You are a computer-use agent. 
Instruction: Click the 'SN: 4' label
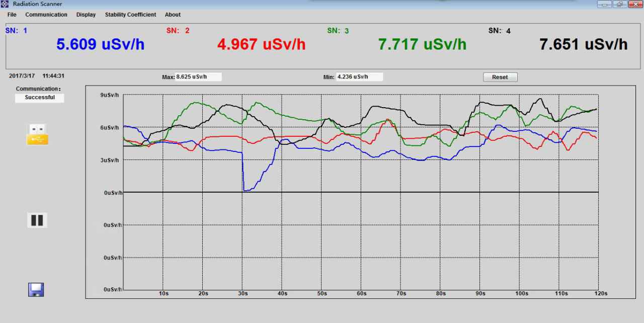click(500, 31)
